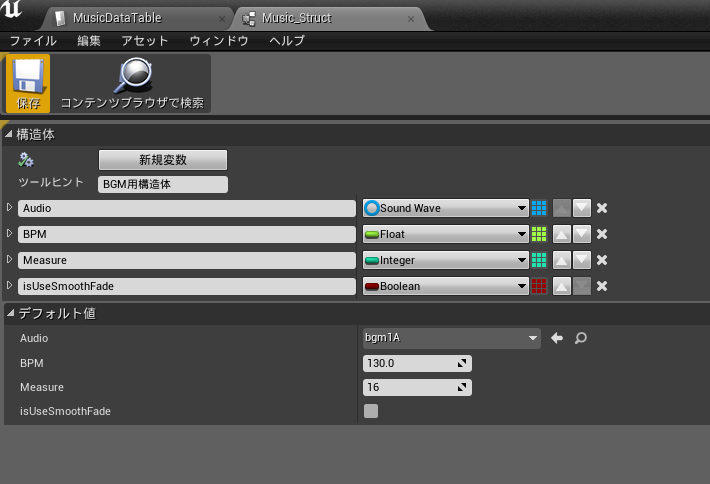Click the BPM default value 130.0 field
This screenshot has width=710, height=484.
[x=417, y=363]
